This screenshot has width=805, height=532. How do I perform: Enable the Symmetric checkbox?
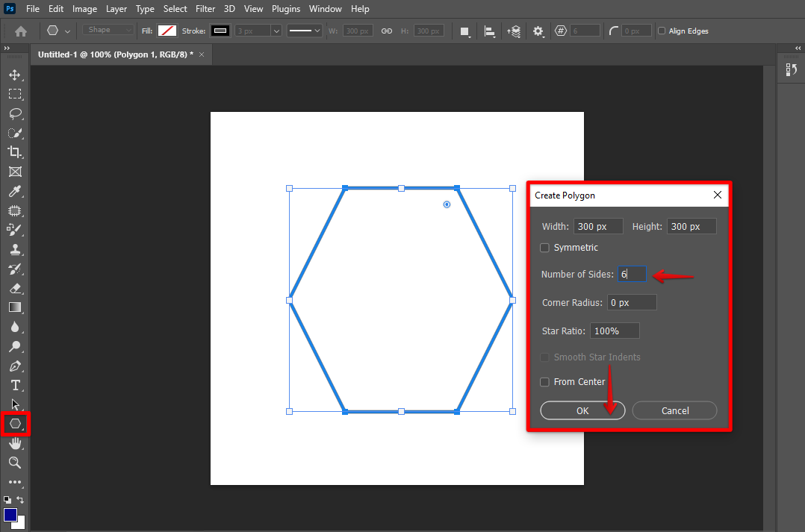click(545, 248)
